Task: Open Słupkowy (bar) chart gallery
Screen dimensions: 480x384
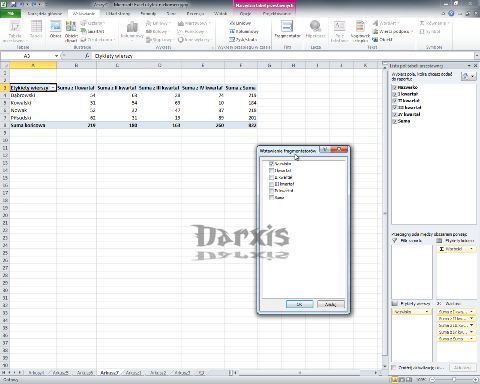Action: point(160,40)
